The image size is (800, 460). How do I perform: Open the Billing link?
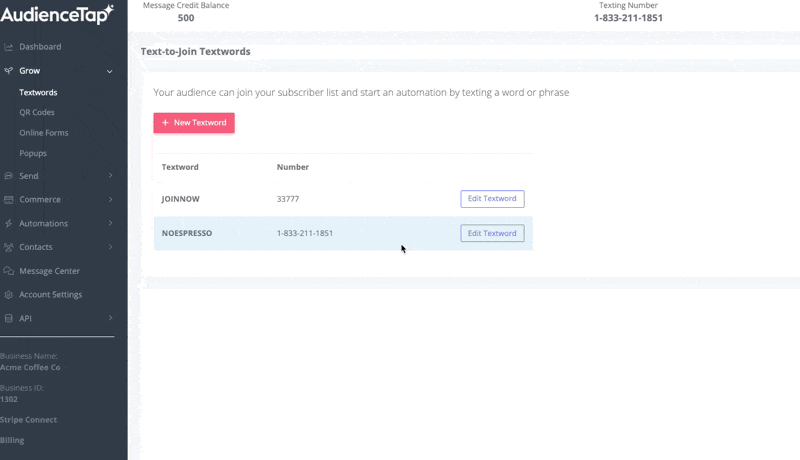pyautogui.click(x=12, y=440)
